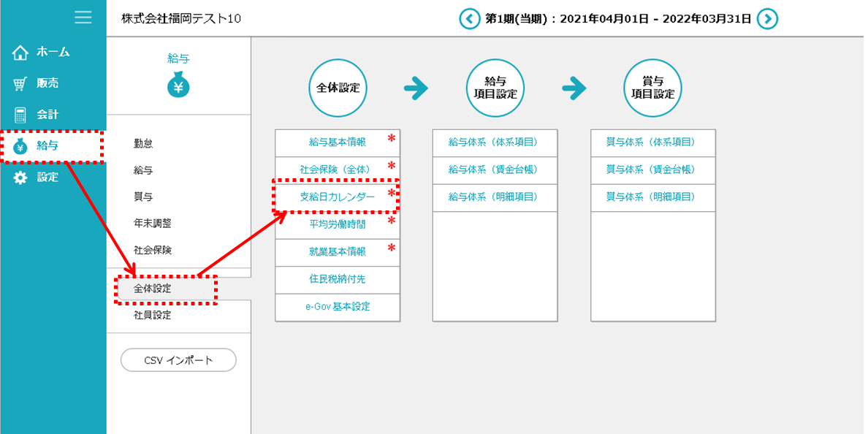Viewport: 868px width, 434px height.
Task: Click the 全体設定 circle step
Action: [x=338, y=88]
